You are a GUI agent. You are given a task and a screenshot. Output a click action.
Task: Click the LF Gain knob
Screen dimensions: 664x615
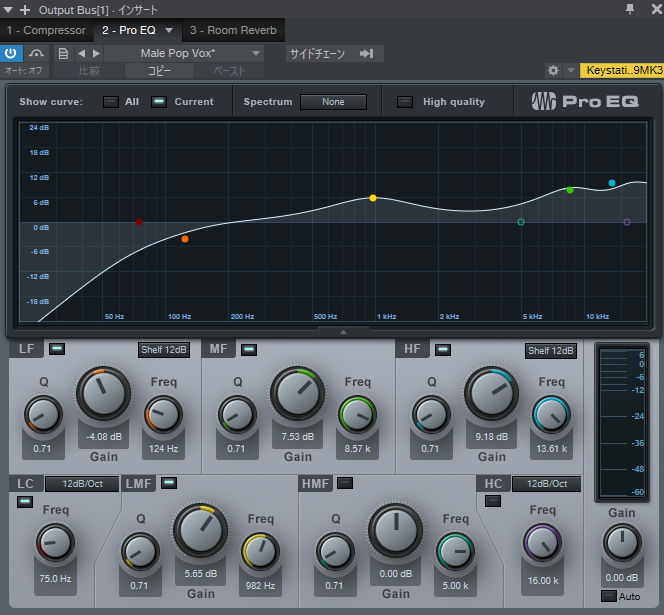coord(103,393)
